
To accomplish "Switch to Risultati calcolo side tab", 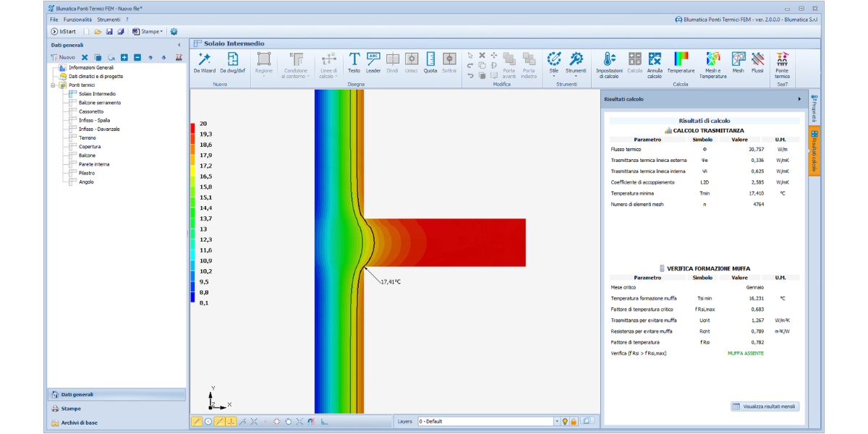I will tap(814, 150).
